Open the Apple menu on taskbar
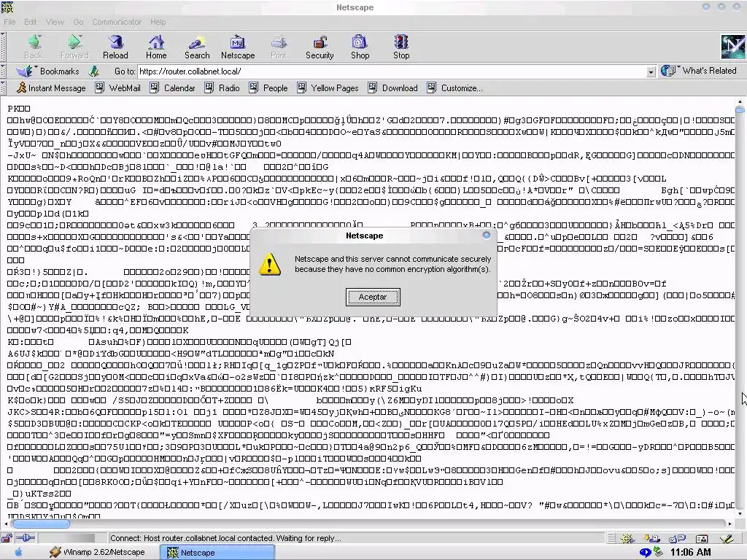This screenshot has width=747, height=560. 18,553
